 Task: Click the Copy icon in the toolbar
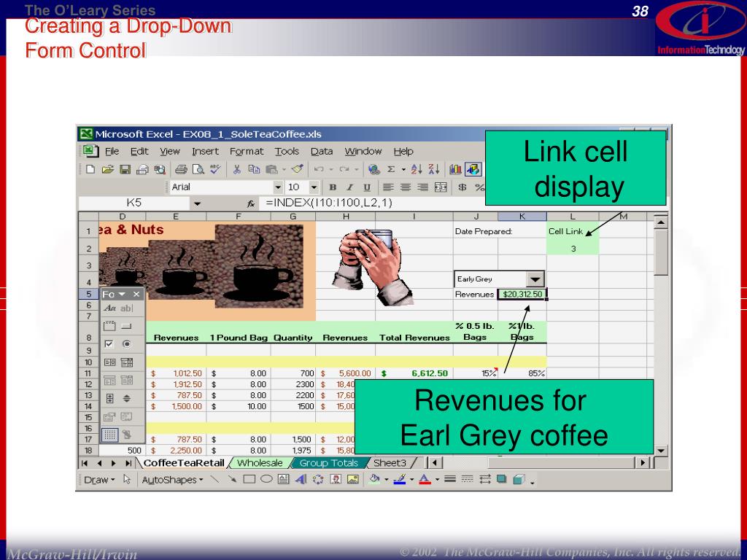(254, 169)
